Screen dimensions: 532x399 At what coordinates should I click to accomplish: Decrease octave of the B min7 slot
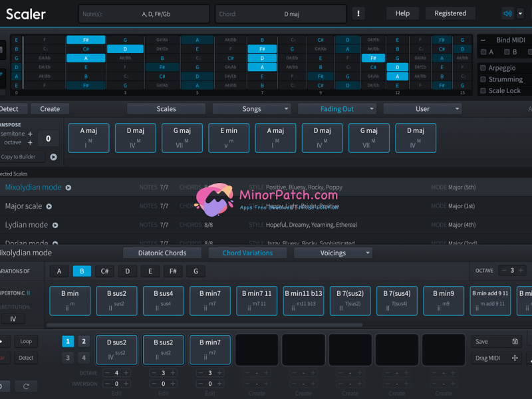(201, 373)
